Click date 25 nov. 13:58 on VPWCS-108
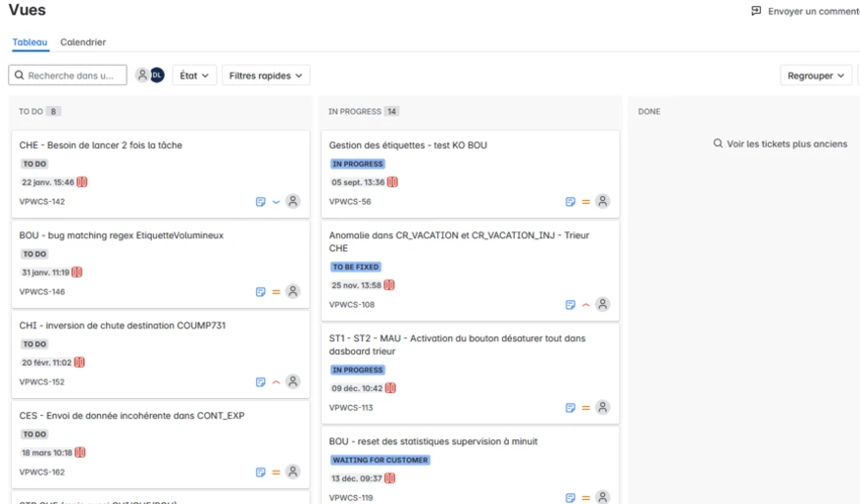This screenshot has height=504, width=860. pyautogui.click(x=357, y=285)
